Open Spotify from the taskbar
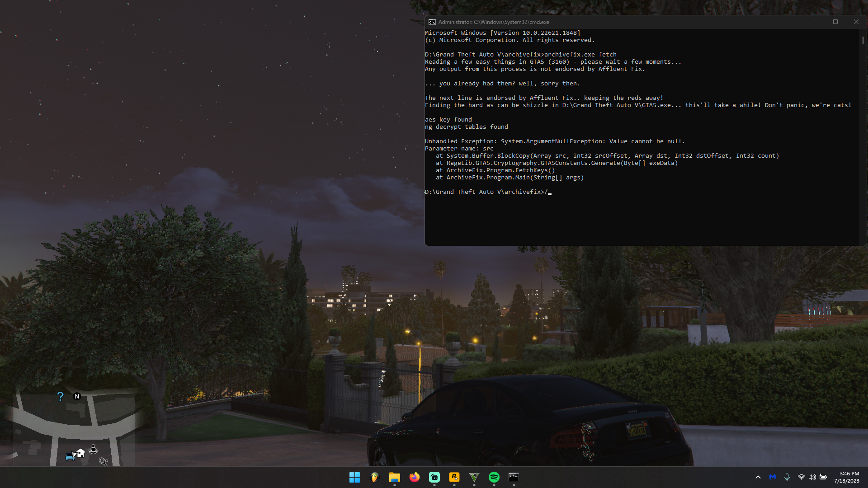This screenshot has height=488, width=868. pyautogui.click(x=494, y=477)
